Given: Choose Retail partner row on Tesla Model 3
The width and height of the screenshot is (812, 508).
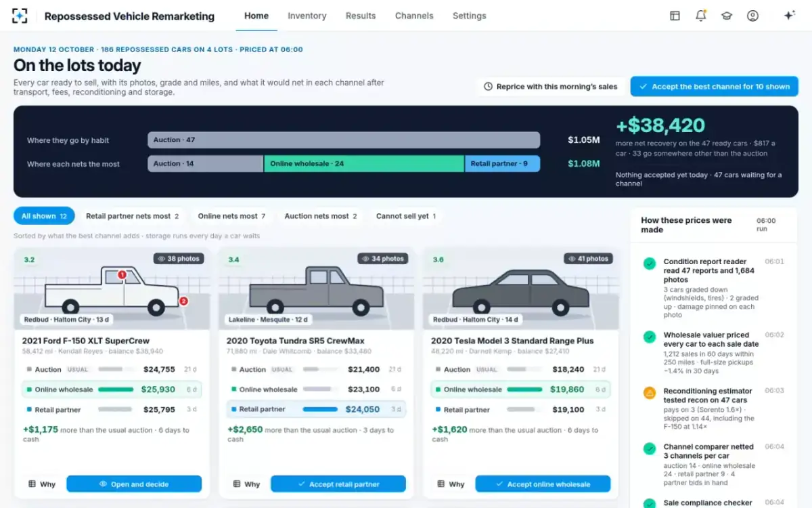Looking at the screenshot, I should pyautogui.click(x=520, y=410).
